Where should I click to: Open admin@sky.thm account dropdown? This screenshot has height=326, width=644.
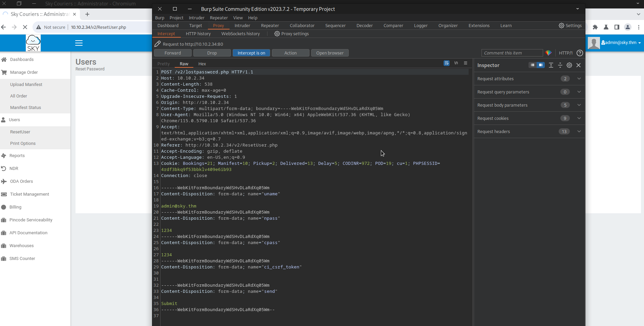point(621,43)
